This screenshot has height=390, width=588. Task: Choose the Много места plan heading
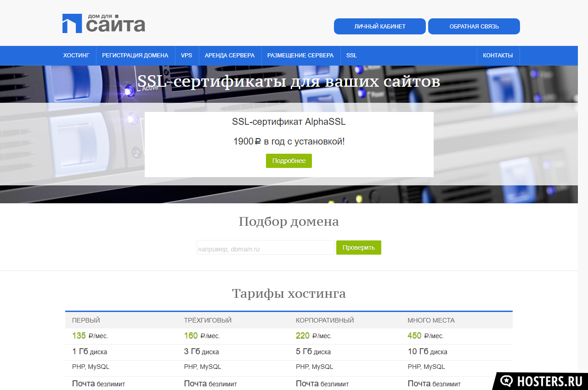click(431, 320)
